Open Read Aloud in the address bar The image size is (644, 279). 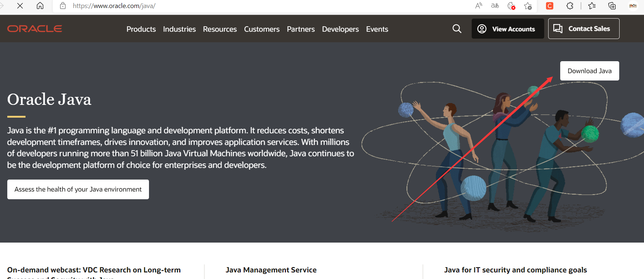479,6
